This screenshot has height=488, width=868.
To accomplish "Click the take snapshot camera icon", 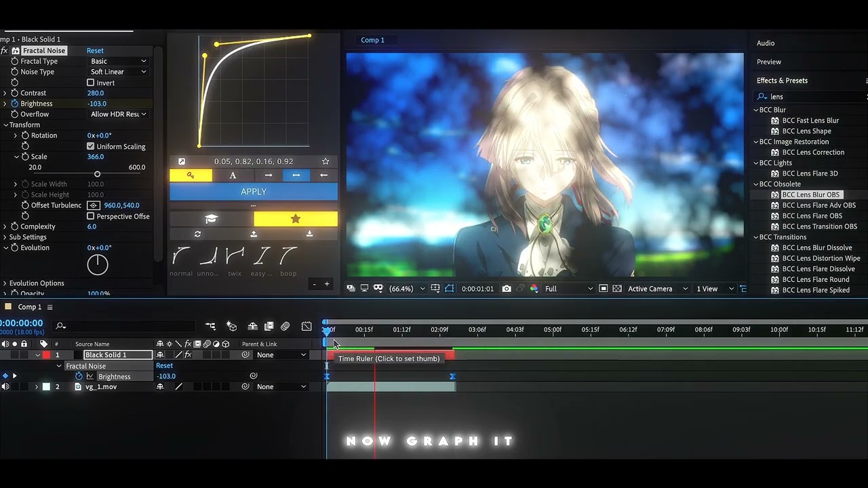I will click(x=507, y=289).
